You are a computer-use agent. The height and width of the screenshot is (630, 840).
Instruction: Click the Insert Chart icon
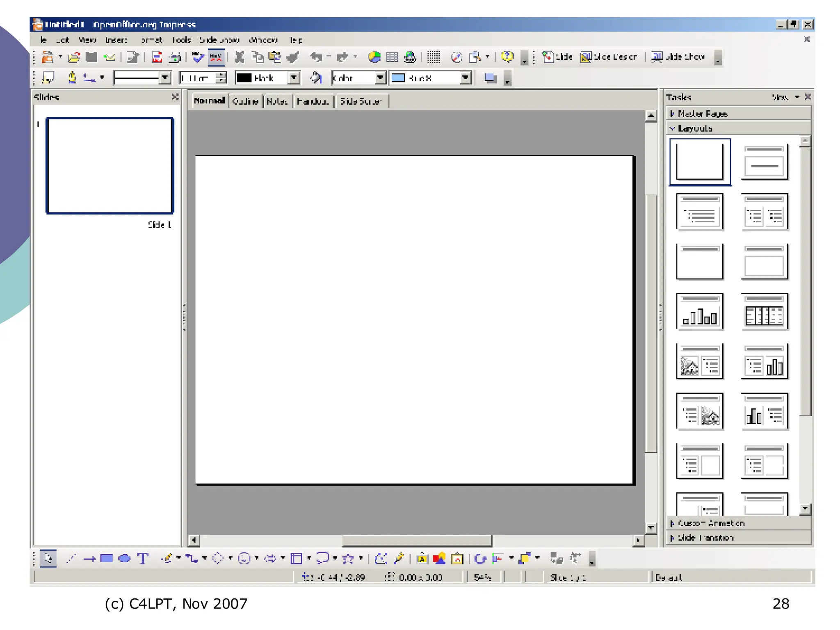(x=374, y=57)
